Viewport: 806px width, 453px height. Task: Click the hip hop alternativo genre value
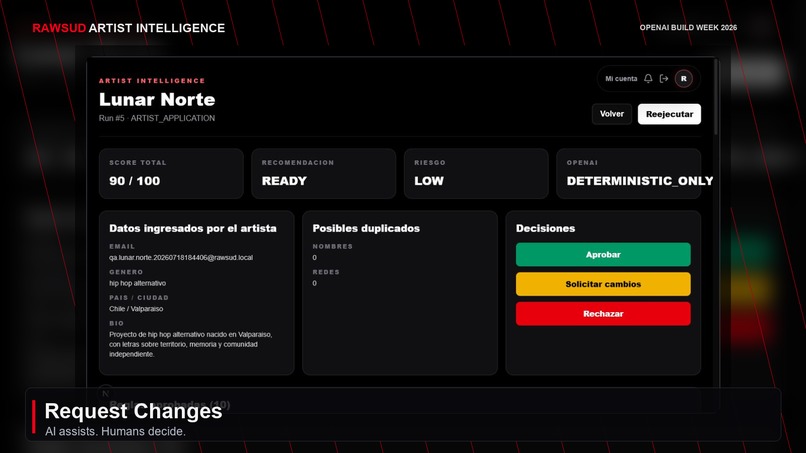[137, 283]
